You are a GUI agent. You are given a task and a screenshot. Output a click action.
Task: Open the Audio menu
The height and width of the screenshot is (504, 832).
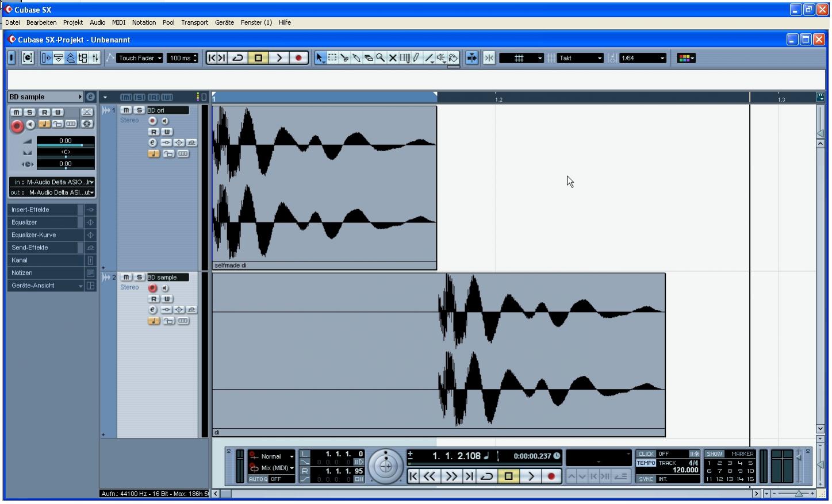(98, 22)
